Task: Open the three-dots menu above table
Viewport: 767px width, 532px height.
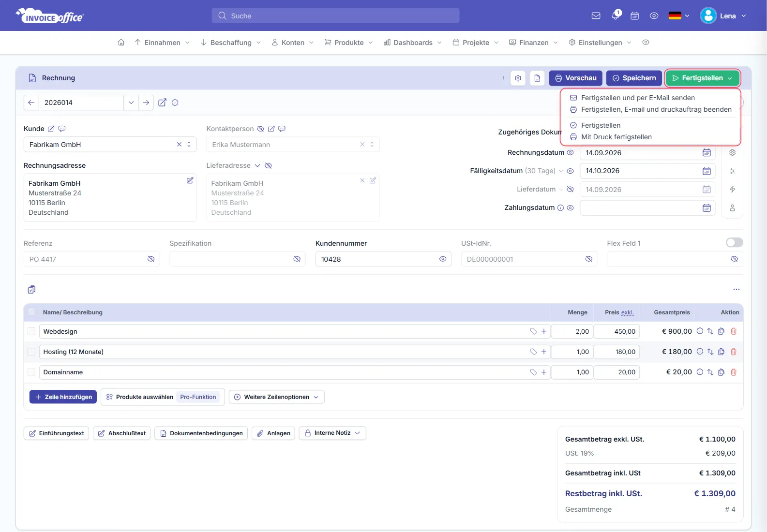Action: 736,289
